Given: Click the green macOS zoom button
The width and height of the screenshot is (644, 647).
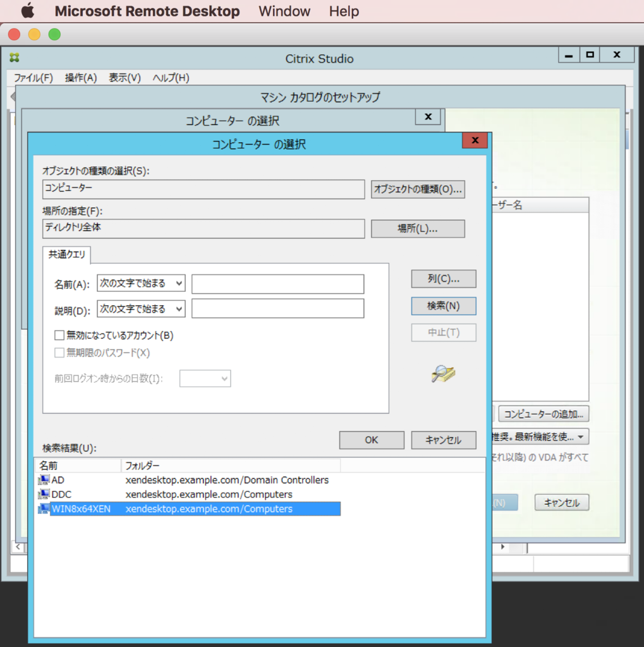Looking at the screenshot, I should click(54, 34).
